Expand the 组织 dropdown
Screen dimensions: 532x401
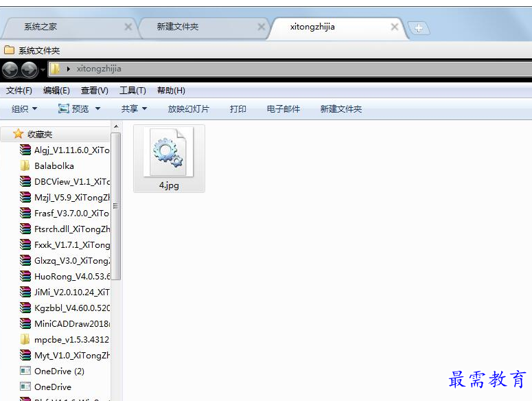24,109
